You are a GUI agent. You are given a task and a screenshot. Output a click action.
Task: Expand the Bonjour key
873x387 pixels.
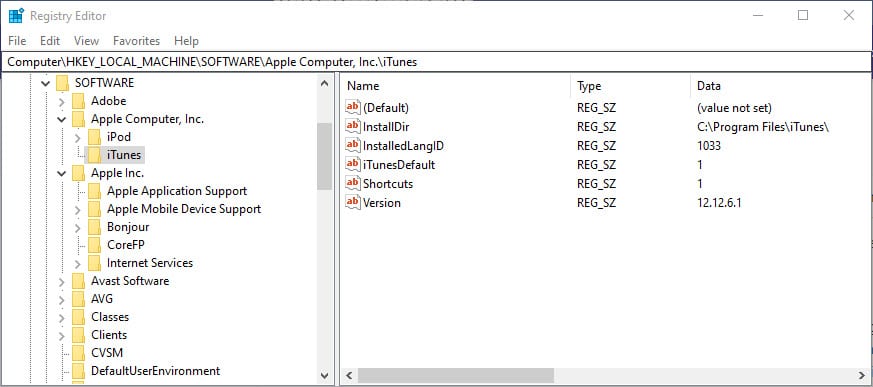78,227
